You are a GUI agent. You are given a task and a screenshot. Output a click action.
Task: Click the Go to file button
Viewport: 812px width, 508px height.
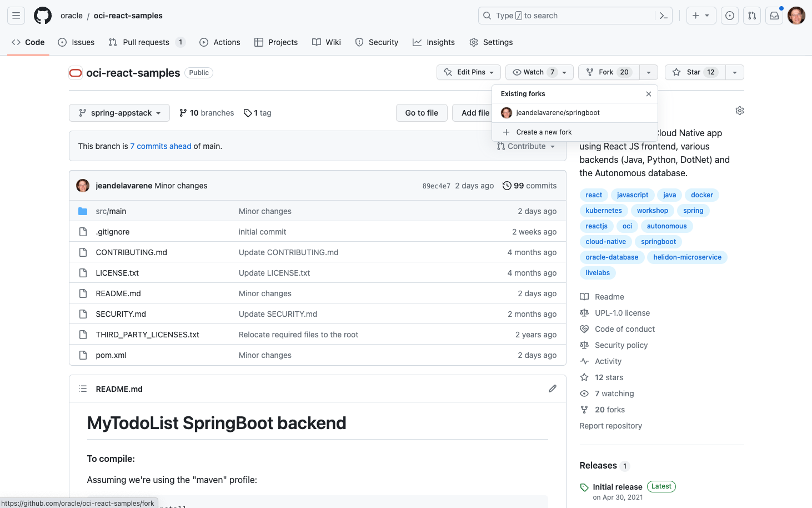[422, 113]
